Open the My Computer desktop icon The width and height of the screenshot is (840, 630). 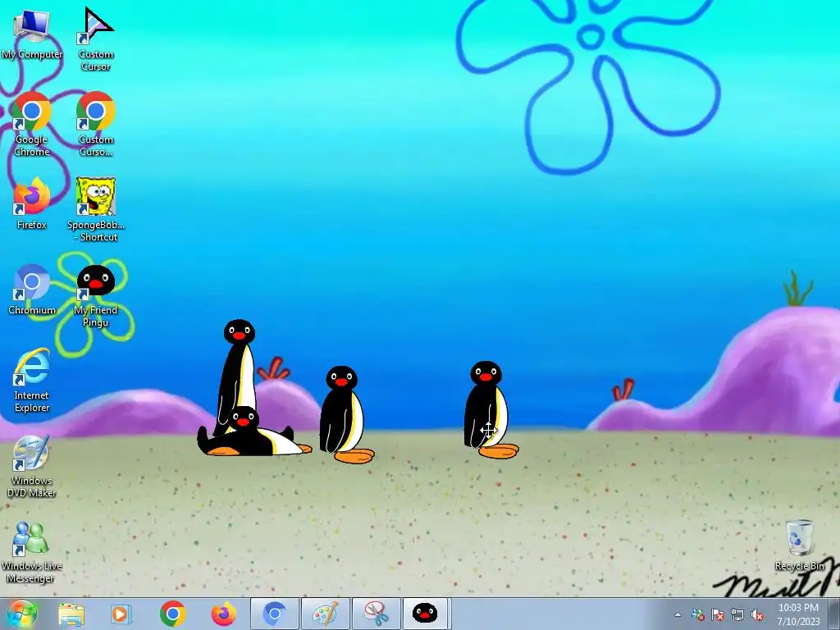(32, 33)
